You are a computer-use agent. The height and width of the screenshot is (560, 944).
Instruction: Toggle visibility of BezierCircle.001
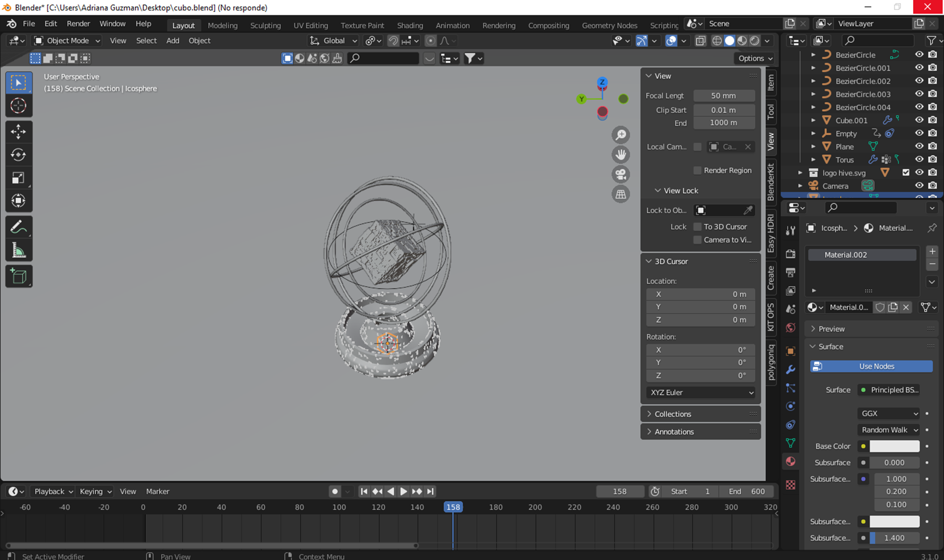tap(919, 68)
